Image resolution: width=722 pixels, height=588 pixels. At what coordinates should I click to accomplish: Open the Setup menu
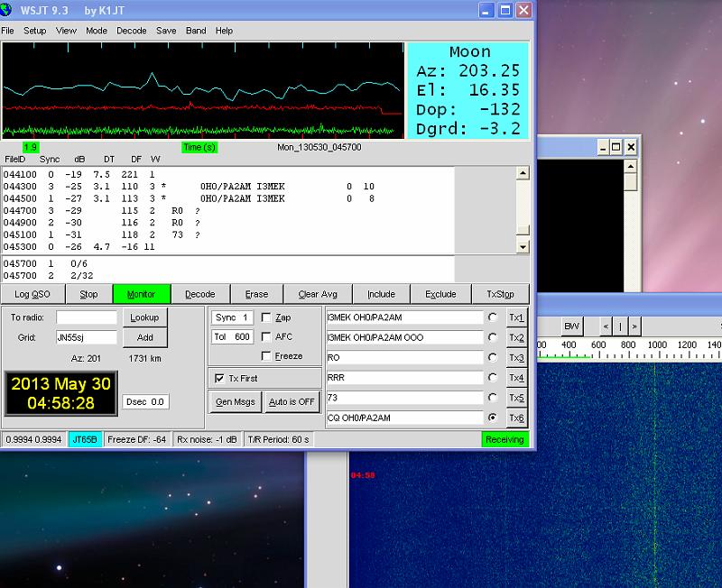[x=35, y=31]
